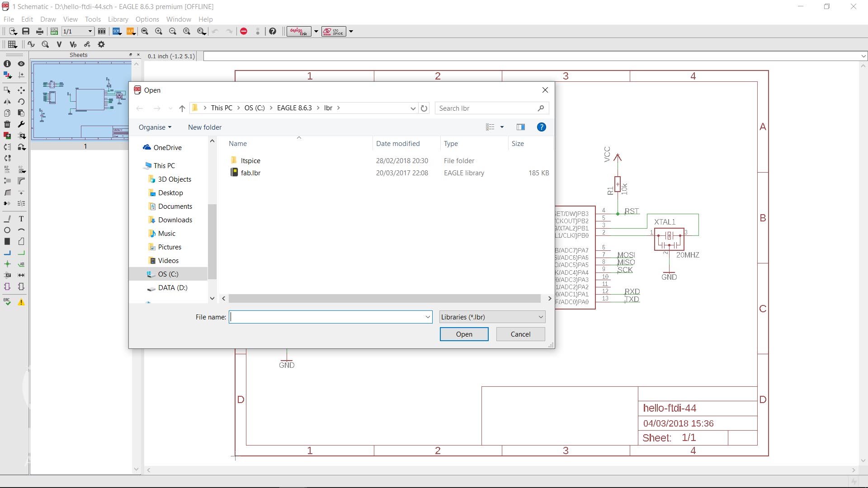Select the Delete (trash) tool

click(7, 124)
